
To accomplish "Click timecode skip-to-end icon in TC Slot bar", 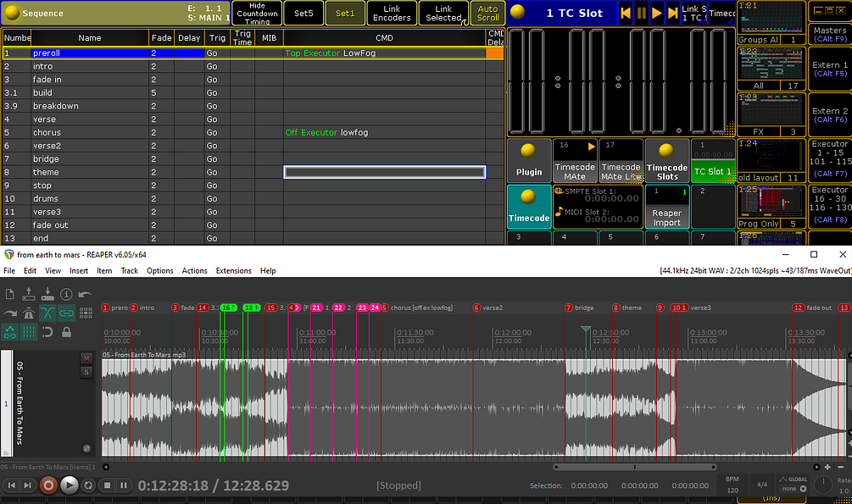I will [672, 13].
